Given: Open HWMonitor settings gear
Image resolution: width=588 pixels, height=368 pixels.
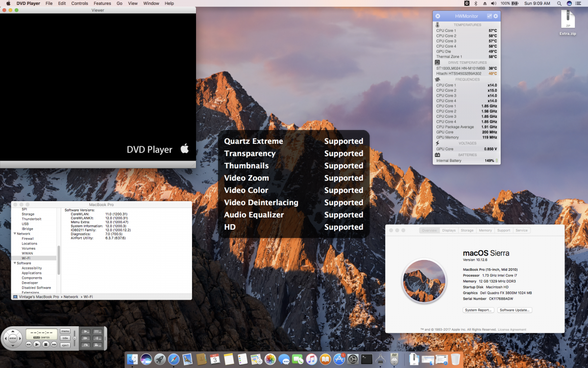Looking at the screenshot, I should [x=495, y=16].
